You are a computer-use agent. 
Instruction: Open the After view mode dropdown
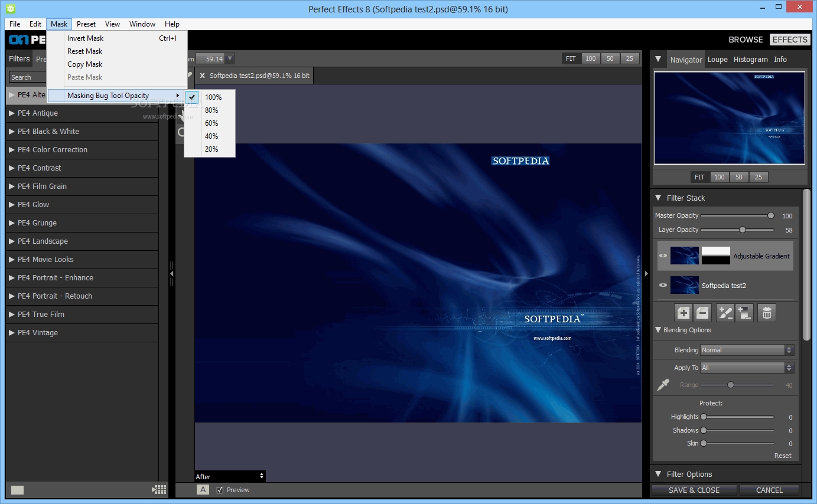pyautogui.click(x=230, y=476)
